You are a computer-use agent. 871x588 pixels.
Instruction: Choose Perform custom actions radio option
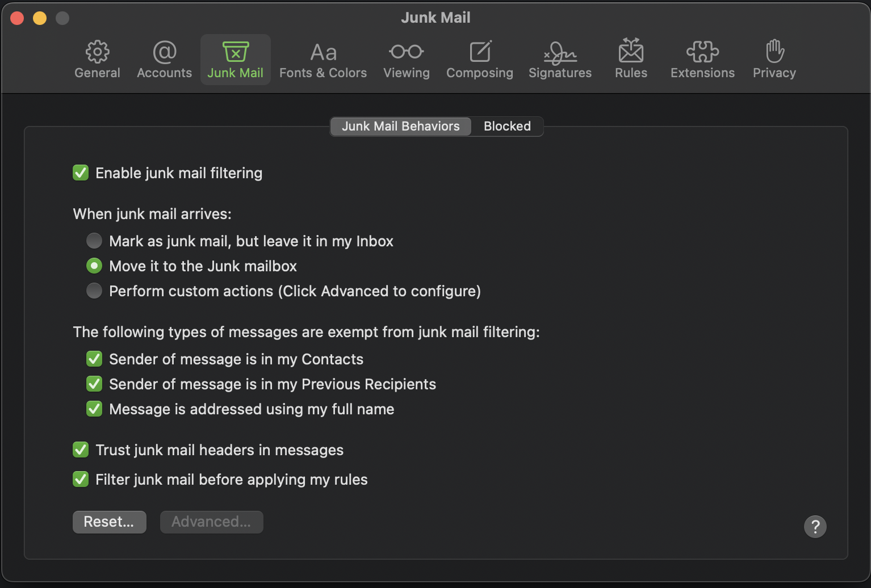pos(94,291)
